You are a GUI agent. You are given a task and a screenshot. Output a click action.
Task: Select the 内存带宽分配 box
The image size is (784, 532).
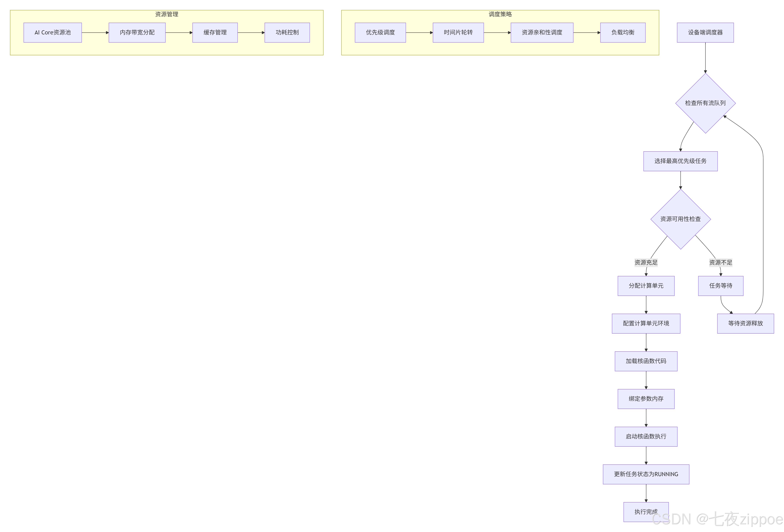tap(137, 33)
